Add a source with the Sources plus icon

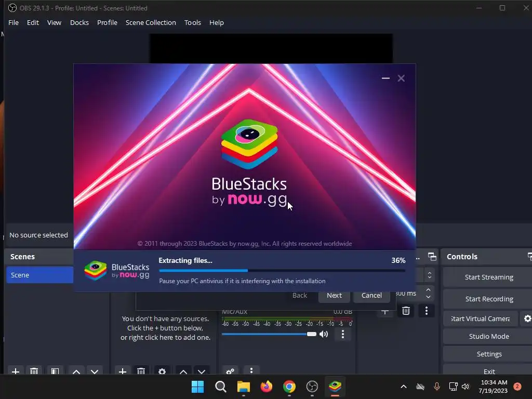[x=123, y=371]
